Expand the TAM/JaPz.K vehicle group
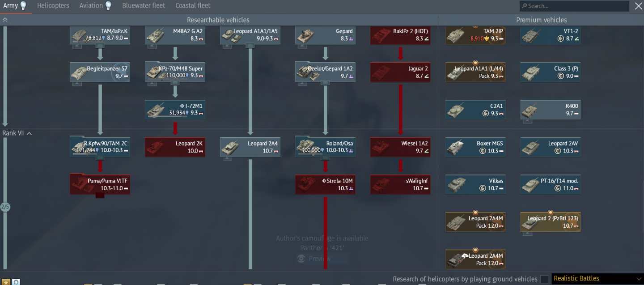Image resolution: width=644 pixels, height=285 pixels. point(100,46)
